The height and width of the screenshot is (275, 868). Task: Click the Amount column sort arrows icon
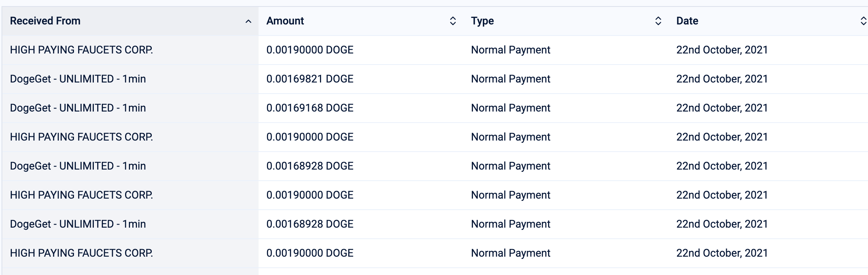[453, 21]
